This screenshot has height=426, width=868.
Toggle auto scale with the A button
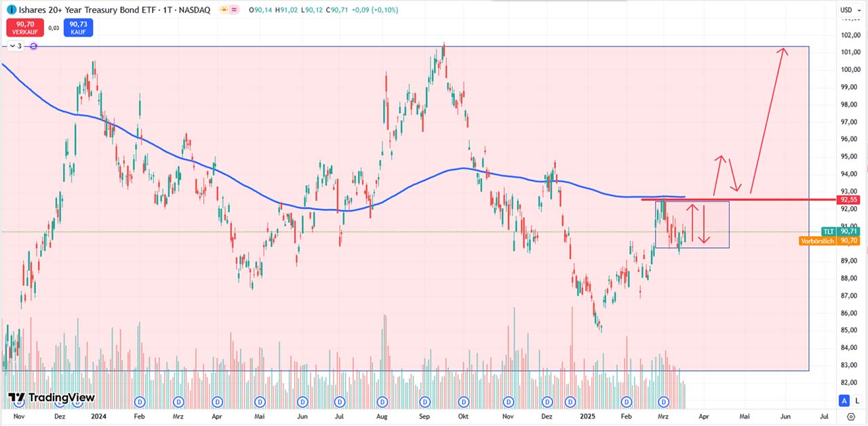pyautogui.click(x=845, y=401)
